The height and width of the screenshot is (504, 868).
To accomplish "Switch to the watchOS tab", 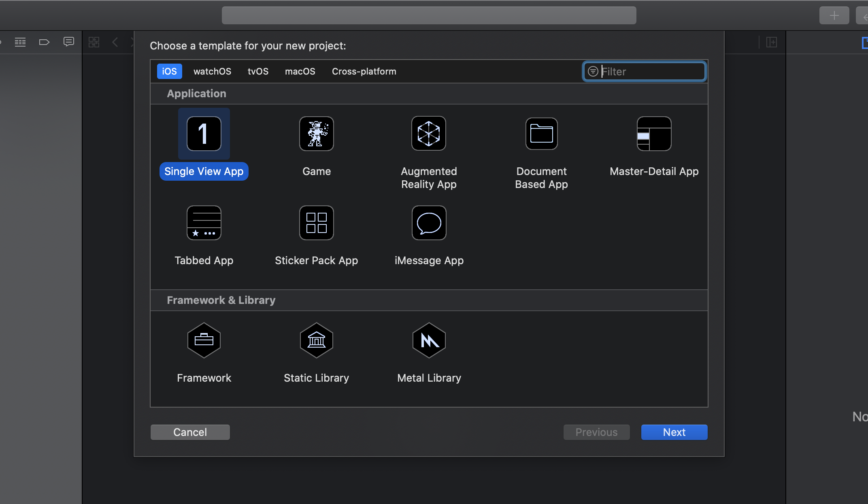I will [x=212, y=71].
